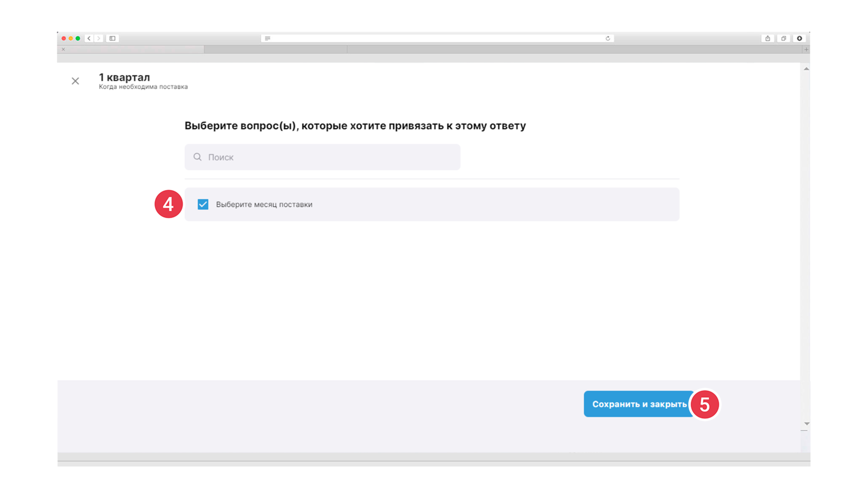
Task: Click the magnifier icon in search box
Action: [197, 157]
